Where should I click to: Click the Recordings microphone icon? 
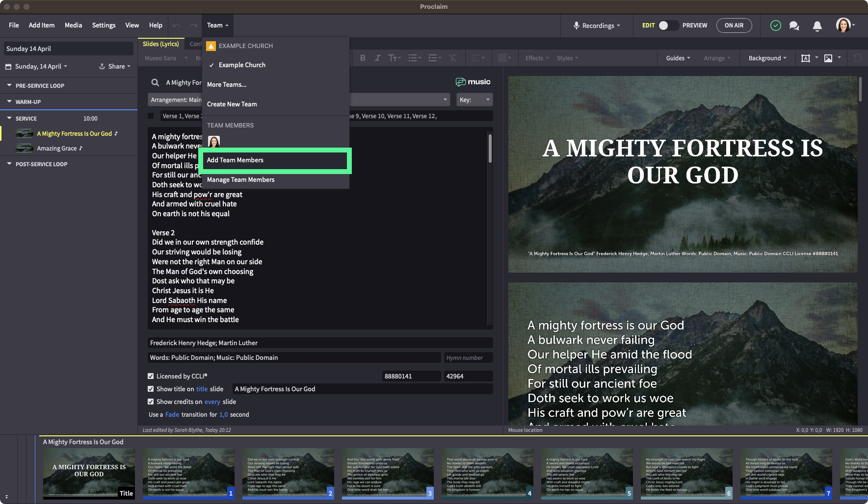click(577, 25)
